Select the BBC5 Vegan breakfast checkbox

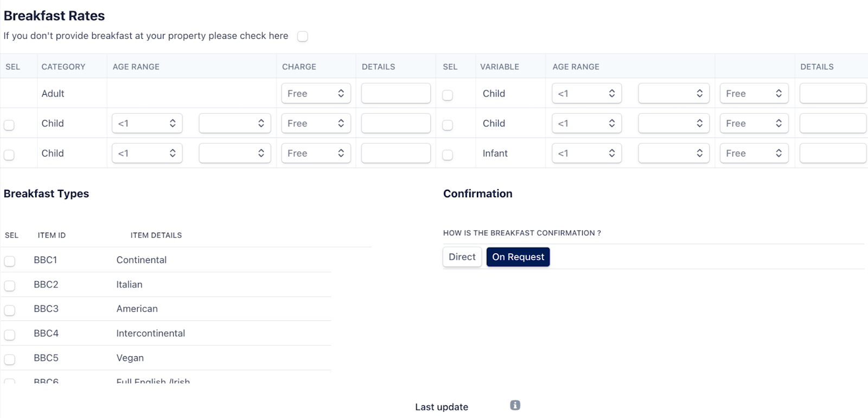pyautogui.click(x=10, y=359)
